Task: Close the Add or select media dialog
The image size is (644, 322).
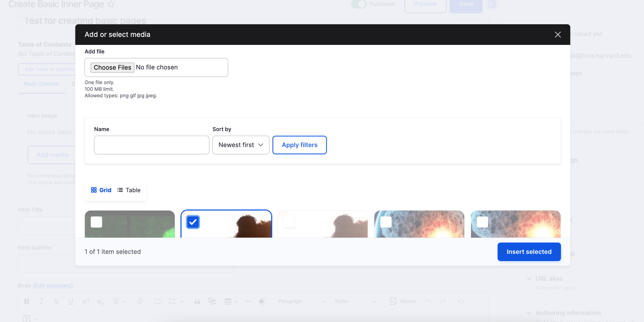Action: [558, 35]
